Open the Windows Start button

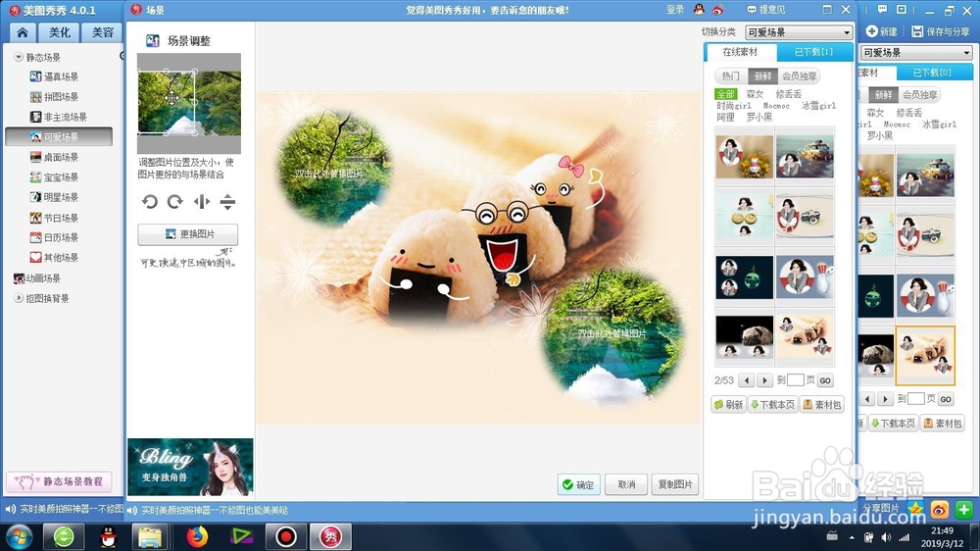[20, 536]
